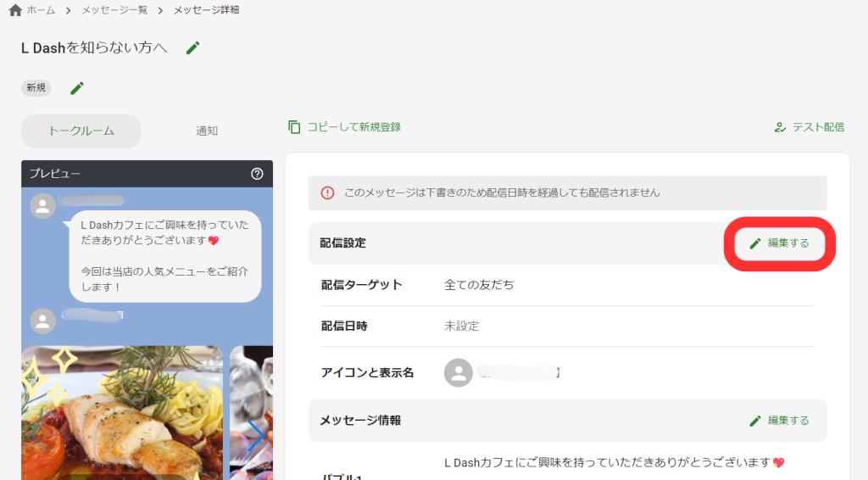Click 編集する in メッセージ情報 section
This screenshot has height=480, width=868.
(780, 421)
